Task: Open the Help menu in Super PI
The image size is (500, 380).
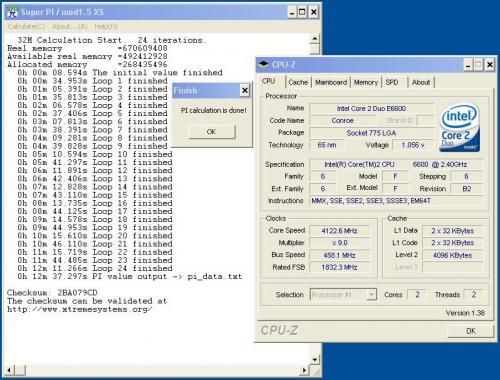Action: click(106, 27)
